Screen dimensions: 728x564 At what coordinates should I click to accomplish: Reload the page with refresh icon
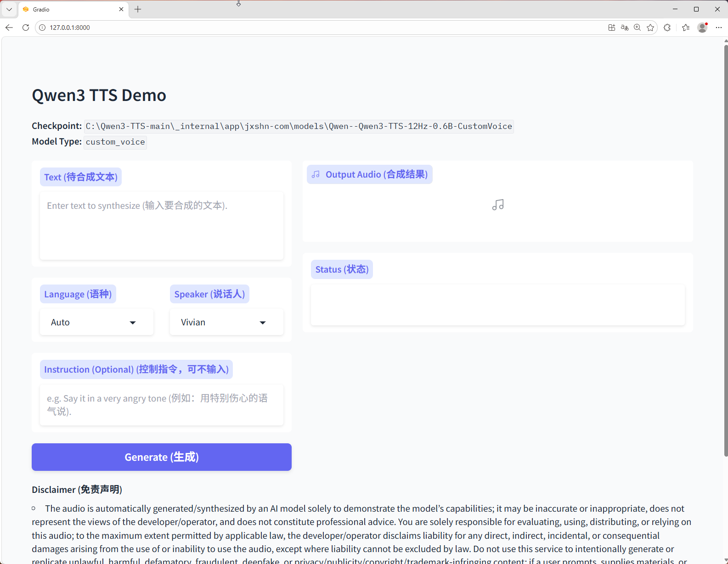click(x=26, y=28)
